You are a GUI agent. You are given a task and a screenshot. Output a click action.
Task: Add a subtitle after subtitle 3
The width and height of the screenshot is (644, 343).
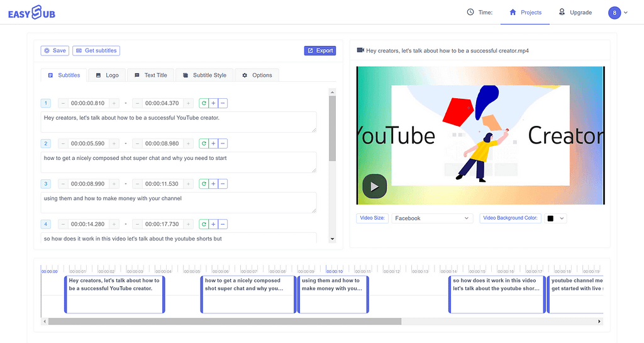[x=213, y=184]
